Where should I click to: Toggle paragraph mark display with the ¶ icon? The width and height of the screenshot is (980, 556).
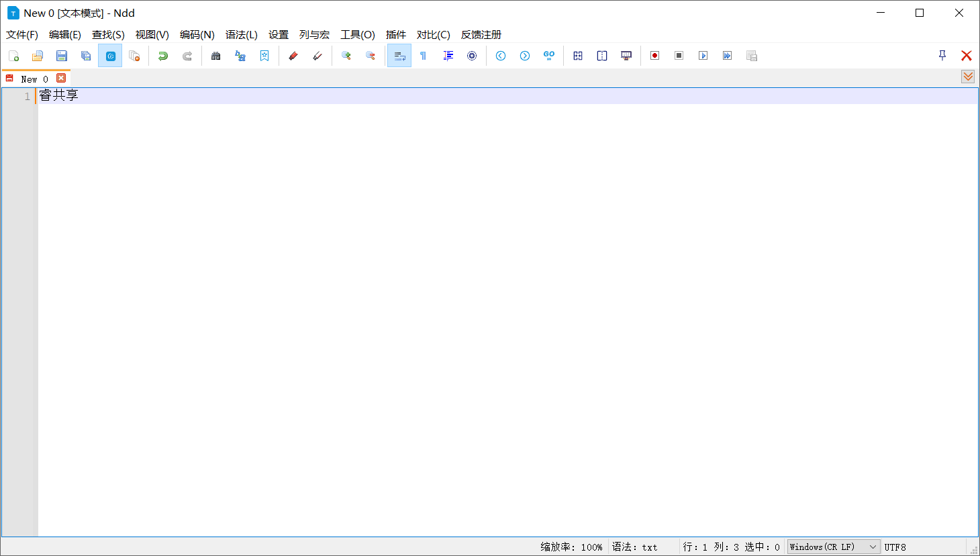[x=423, y=56]
